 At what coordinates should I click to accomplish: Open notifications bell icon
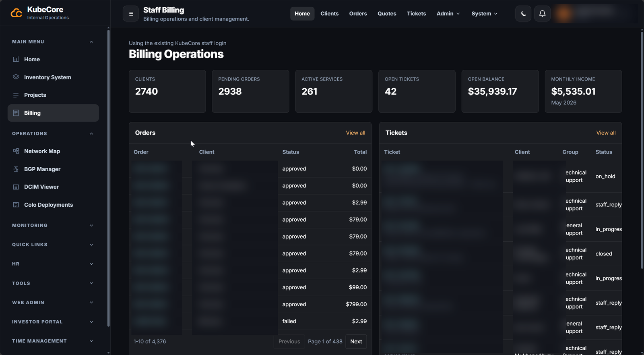(x=542, y=14)
